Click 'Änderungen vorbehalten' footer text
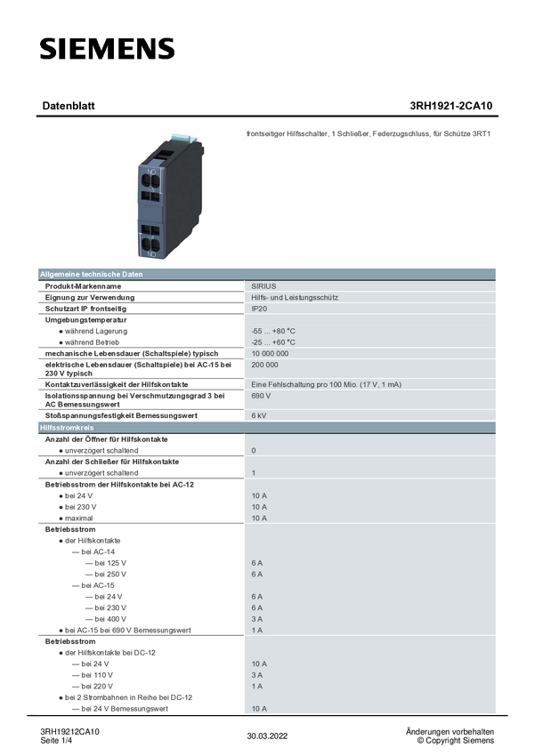 pos(450,732)
